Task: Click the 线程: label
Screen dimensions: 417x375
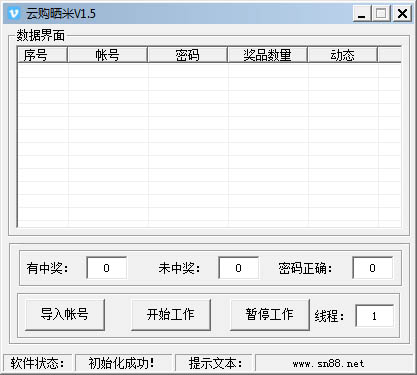Action: click(329, 316)
